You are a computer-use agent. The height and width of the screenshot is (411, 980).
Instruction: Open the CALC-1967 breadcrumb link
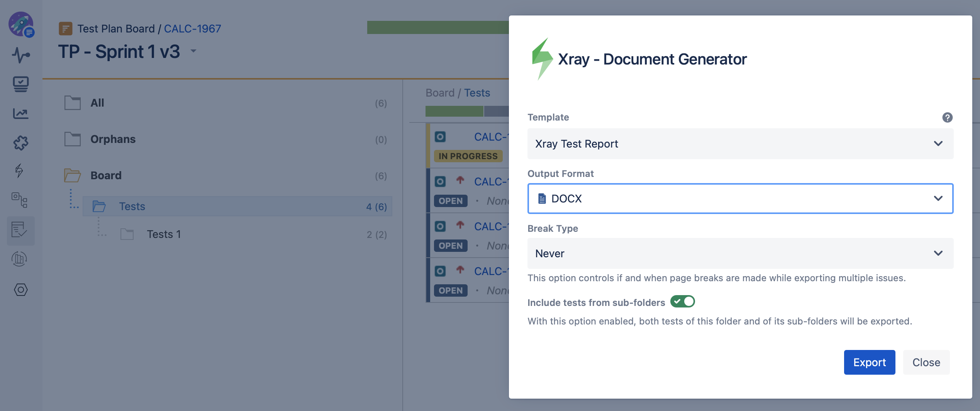[192, 29]
